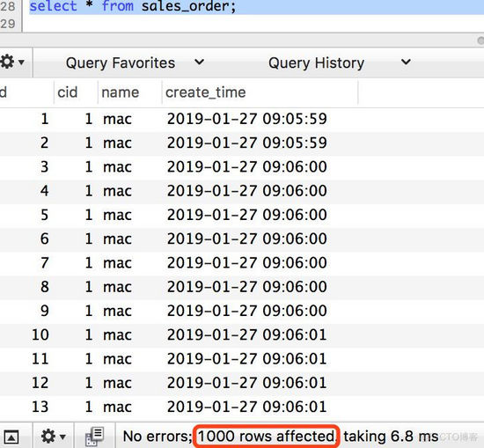Click the cid cell in row 11
Image resolution: width=484 pixels, height=448 pixels.
click(89, 359)
